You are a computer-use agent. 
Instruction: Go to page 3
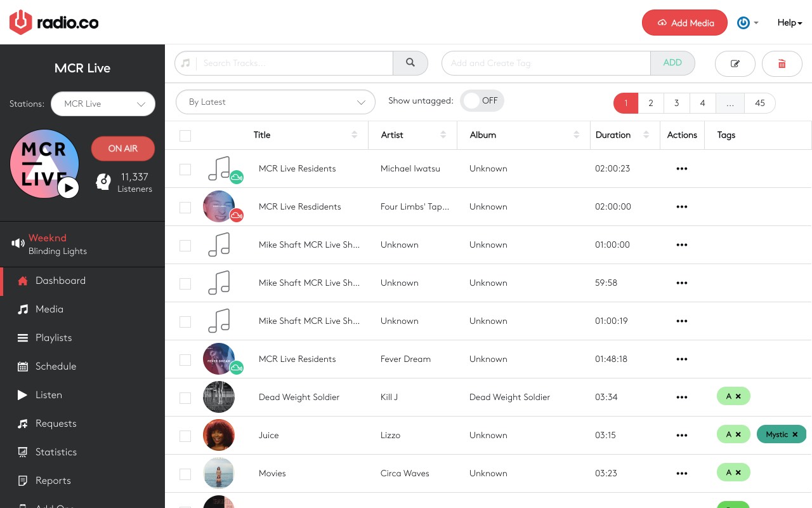pos(677,103)
